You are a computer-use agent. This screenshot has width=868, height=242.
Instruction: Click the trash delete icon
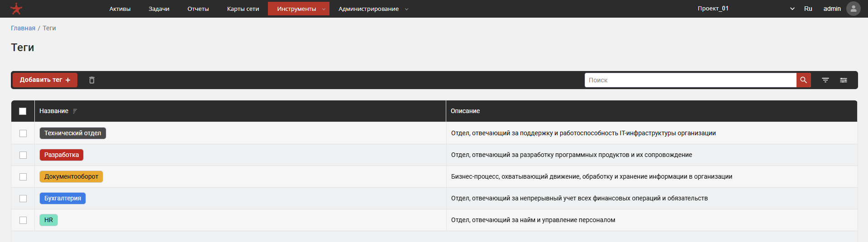pos(92,80)
